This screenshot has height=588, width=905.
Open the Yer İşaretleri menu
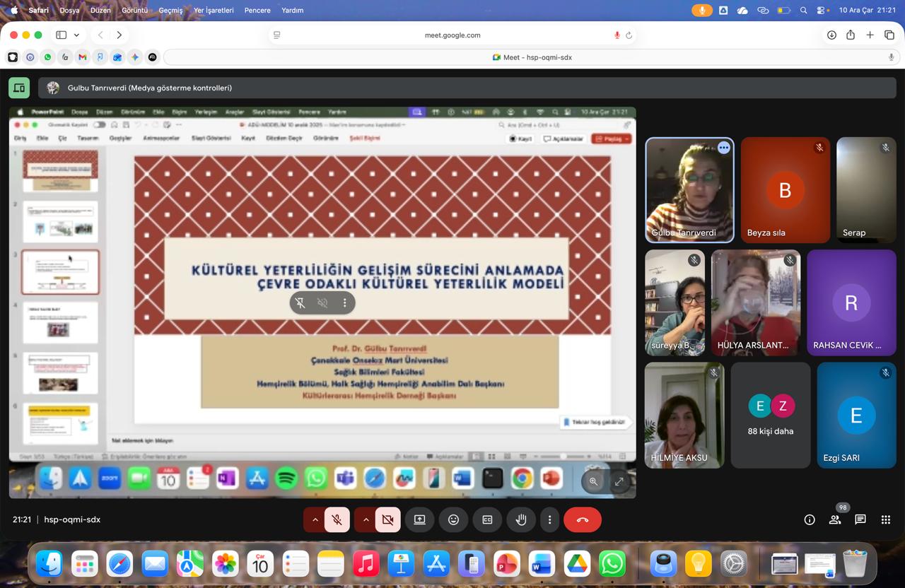(214, 11)
